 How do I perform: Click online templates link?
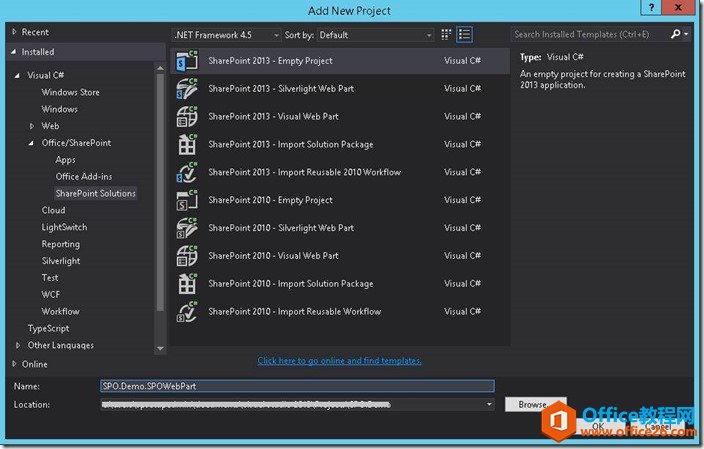(x=339, y=361)
